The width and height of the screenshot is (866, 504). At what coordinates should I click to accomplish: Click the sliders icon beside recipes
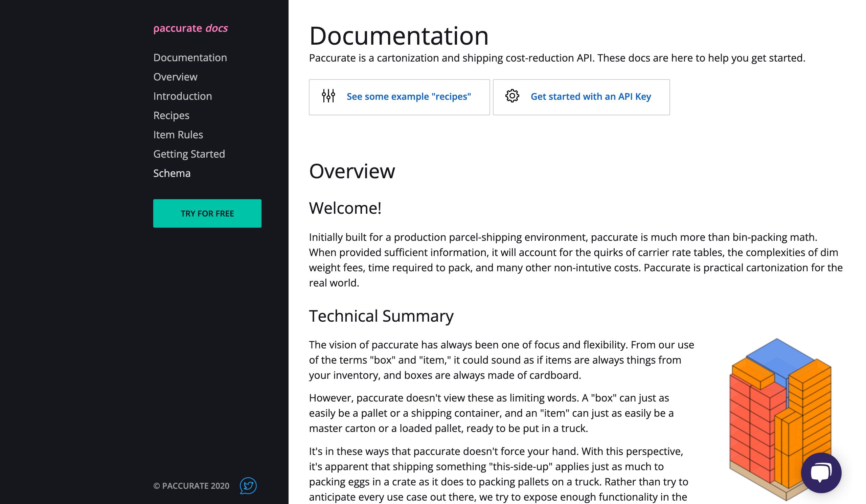[328, 96]
